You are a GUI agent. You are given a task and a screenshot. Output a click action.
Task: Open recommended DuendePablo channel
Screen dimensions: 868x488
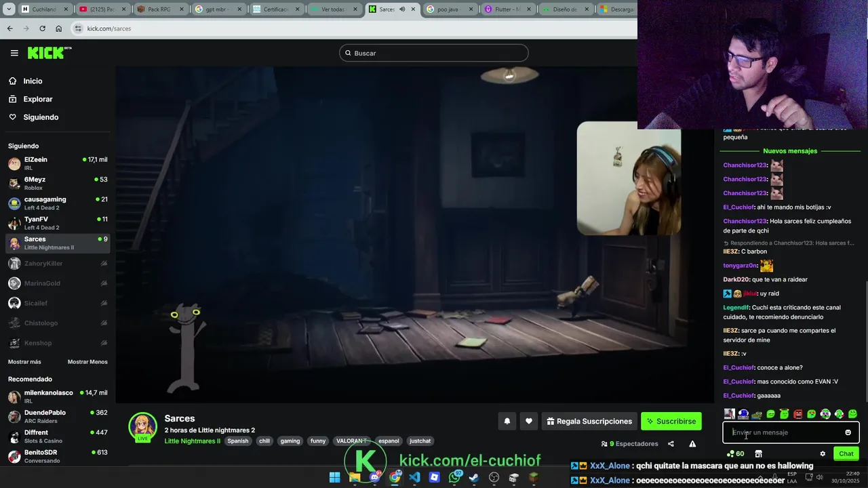click(58, 416)
